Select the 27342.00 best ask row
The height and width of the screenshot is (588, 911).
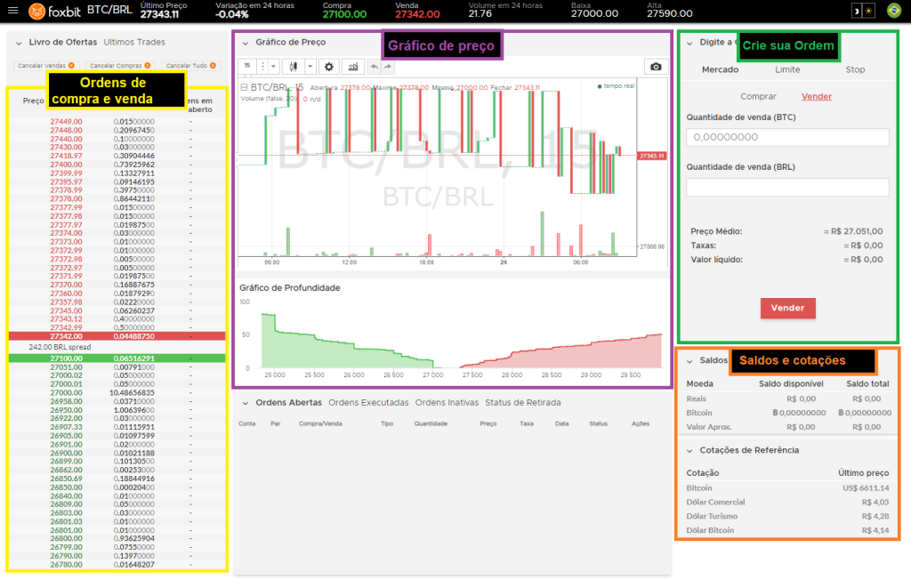117,336
